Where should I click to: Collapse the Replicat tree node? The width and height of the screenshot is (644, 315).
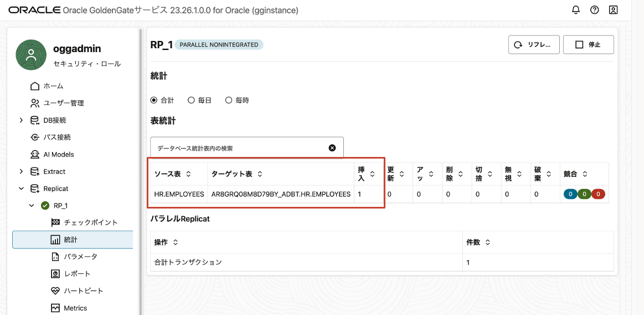pos(21,189)
